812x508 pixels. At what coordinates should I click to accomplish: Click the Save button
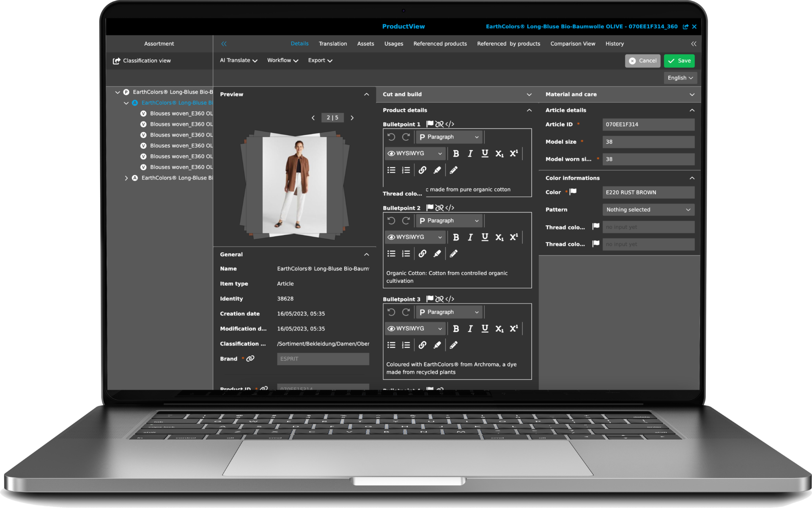click(x=679, y=60)
